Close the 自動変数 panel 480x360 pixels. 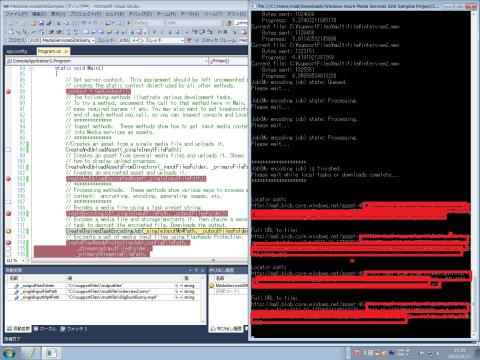click(x=202, y=270)
